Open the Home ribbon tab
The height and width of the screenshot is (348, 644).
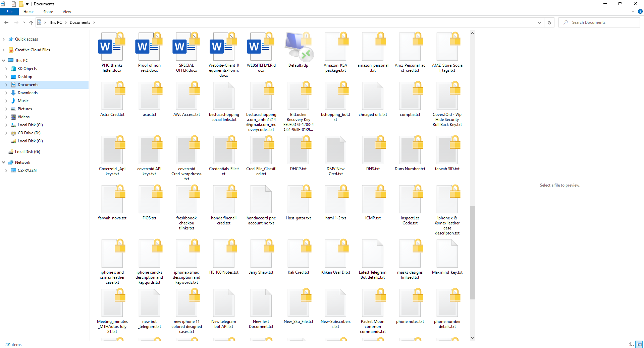point(29,12)
